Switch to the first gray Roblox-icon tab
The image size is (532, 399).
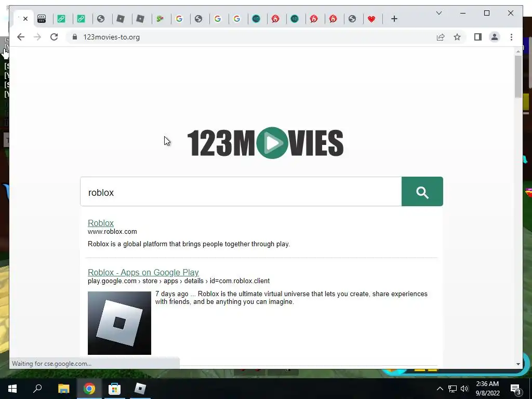[x=121, y=19]
